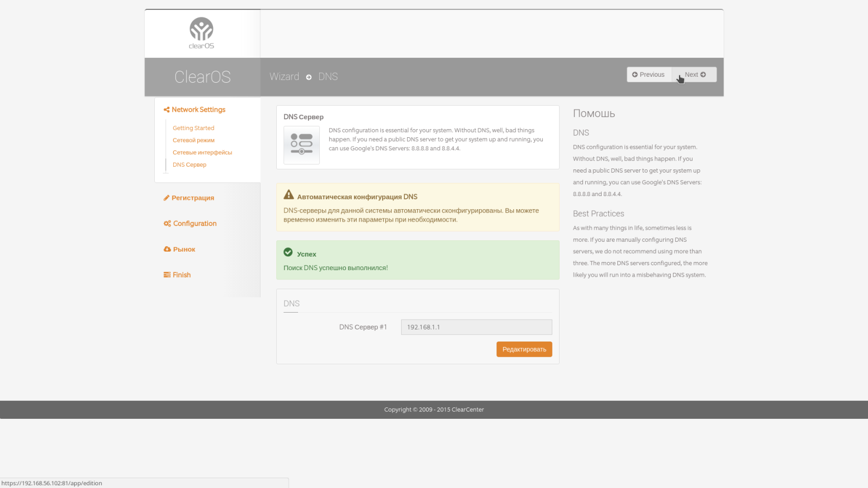The height and width of the screenshot is (488, 868).
Task: Click the pencil icon beside Регистрация
Action: [166, 198]
